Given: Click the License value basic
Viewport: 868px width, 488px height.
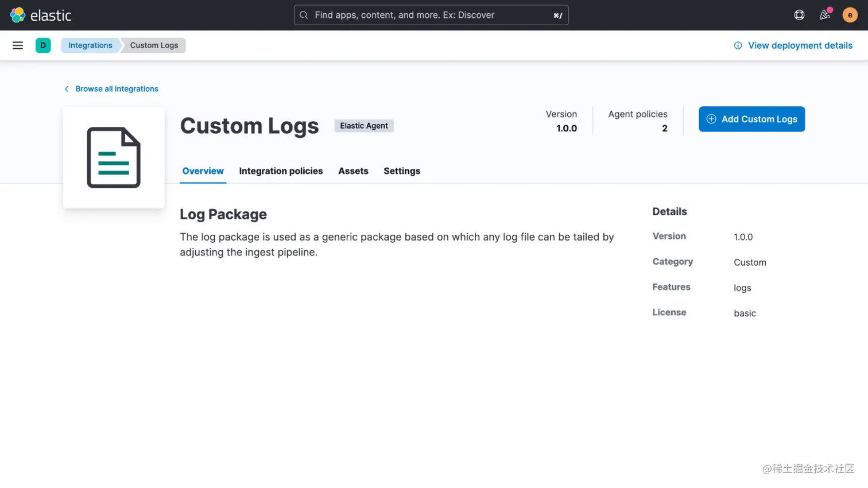Looking at the screenshot, I should point(745,313).
